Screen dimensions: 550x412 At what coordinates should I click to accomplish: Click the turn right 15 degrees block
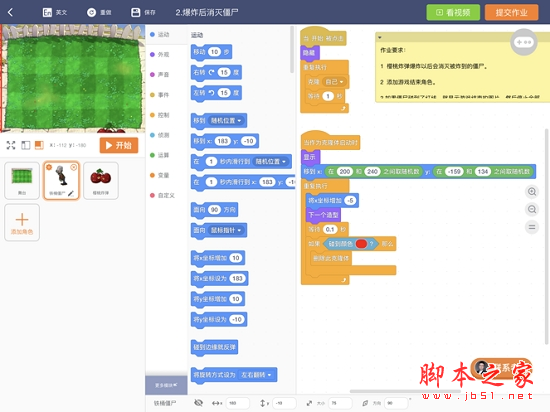pyautogui.click(x=216, y=73)
